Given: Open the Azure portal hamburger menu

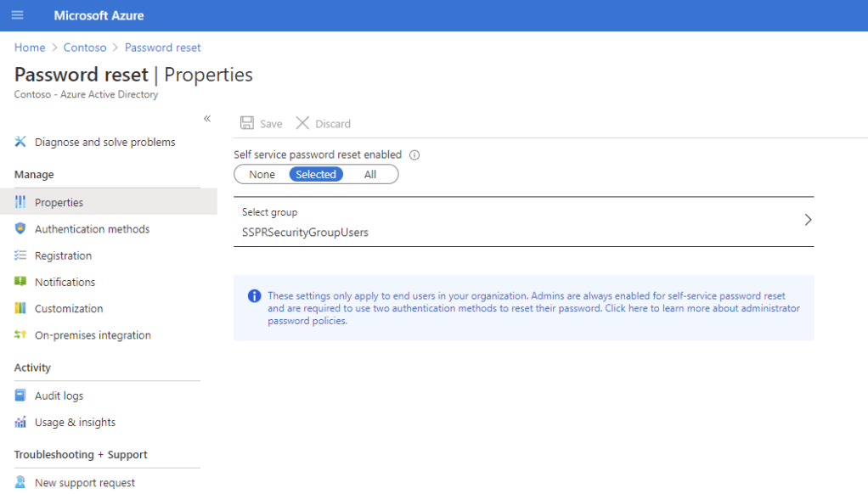Looking at the screenshot, I should point(17,15).
